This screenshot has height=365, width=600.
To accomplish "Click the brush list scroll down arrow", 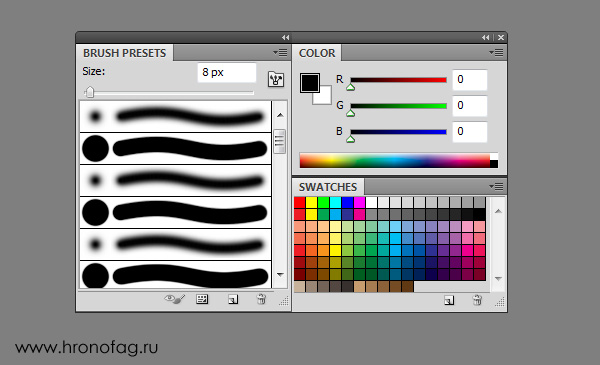I will click(280, 275).
